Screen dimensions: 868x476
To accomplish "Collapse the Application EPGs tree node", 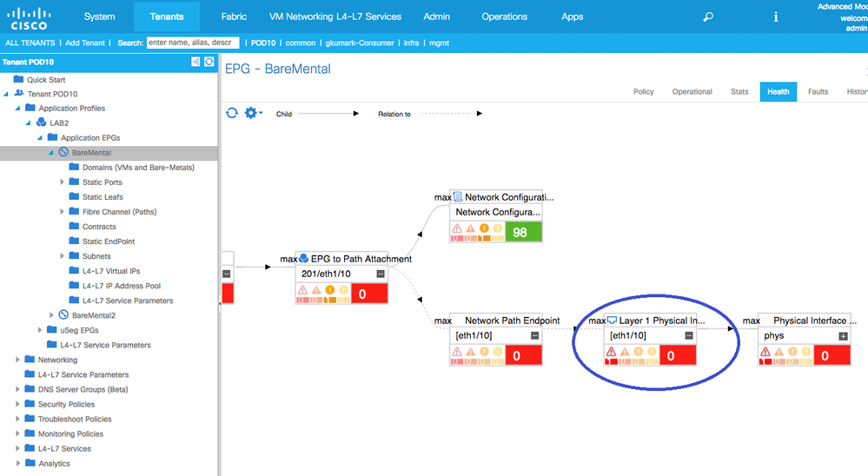I will tap(40, 138).
